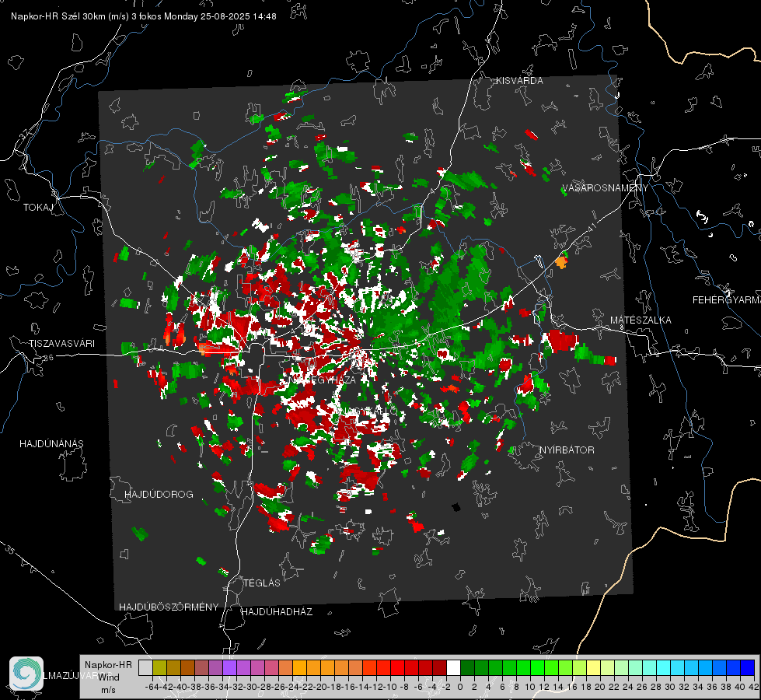
Task: Click the road number 41 marker
Action: [591, 227]
